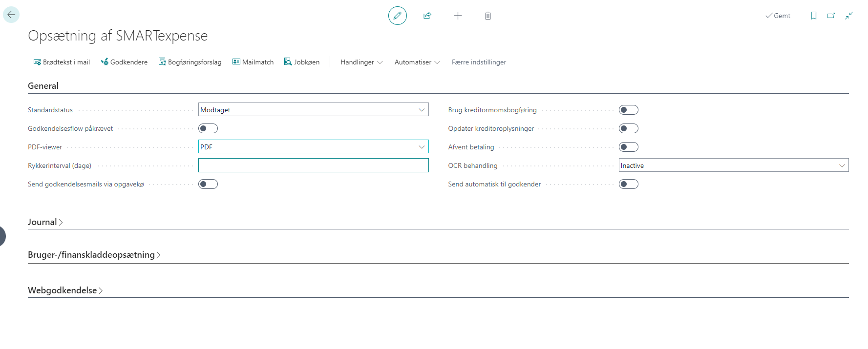This screenshot has width=868, height=349.
Task: Click the bookmark icon
Action: click(x=813, y=16)
